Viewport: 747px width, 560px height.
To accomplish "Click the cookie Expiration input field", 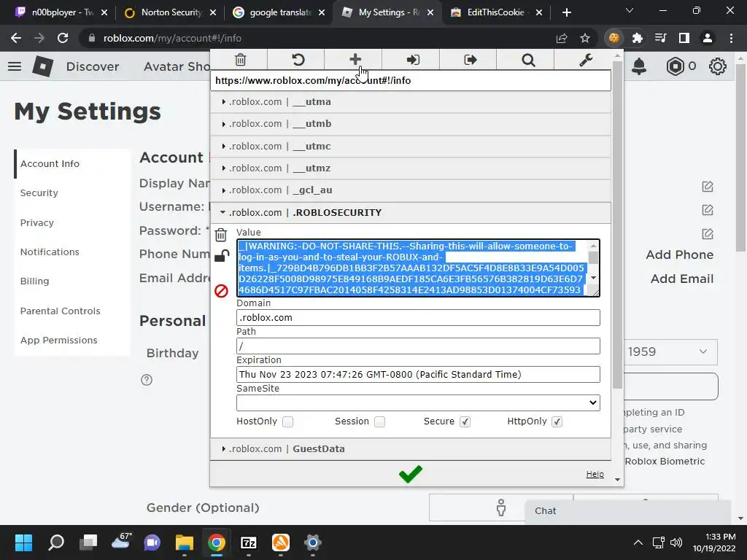I will point(418,374).
